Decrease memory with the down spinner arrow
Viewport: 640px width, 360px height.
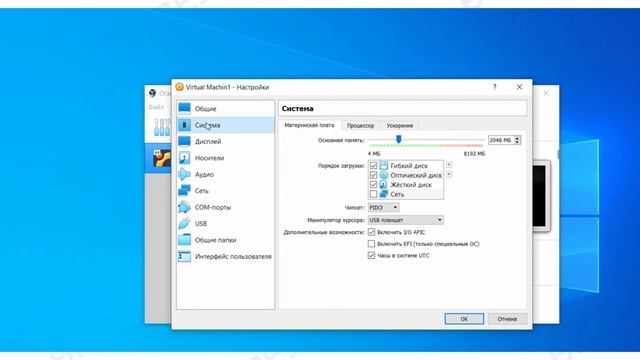517,142
